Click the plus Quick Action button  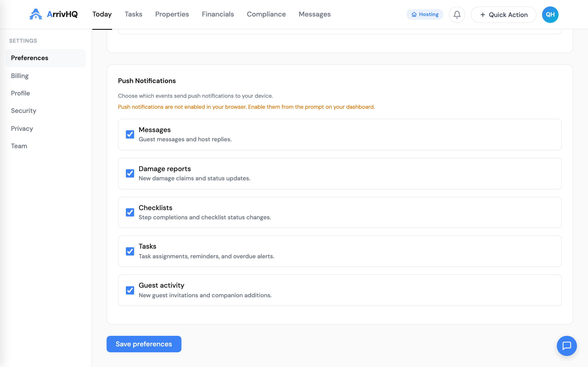(x=503, y=14)
